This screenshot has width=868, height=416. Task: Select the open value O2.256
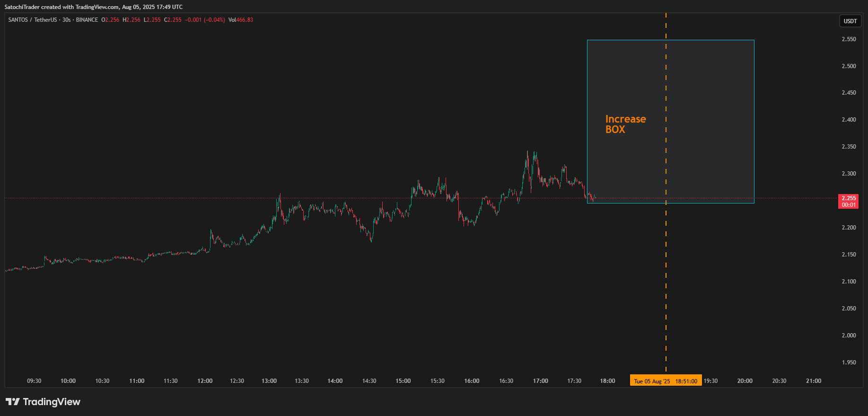click(x=110, y=20)
